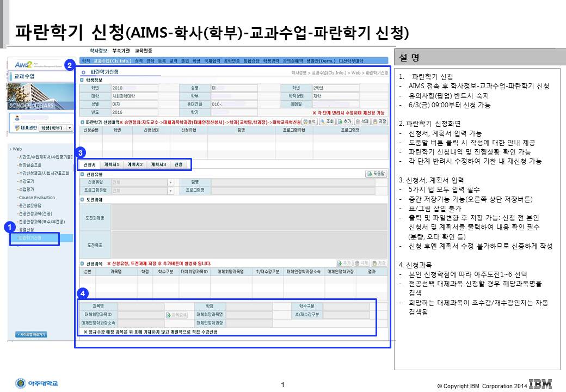Click the 도전목표 text area
566x392 pixels.
[249, 244]
